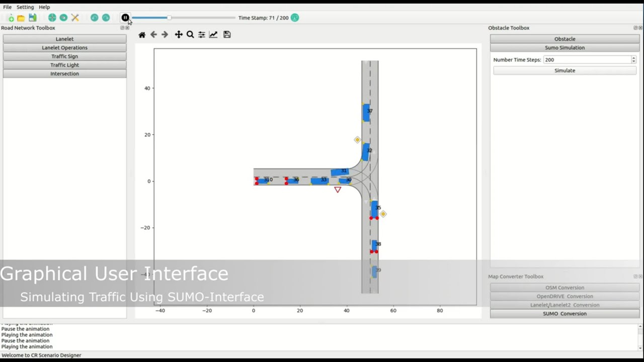The height and width of the screenshot is (362, 644).
Task: Activate zoom to rectangle tool
Action: click(190, 35)
